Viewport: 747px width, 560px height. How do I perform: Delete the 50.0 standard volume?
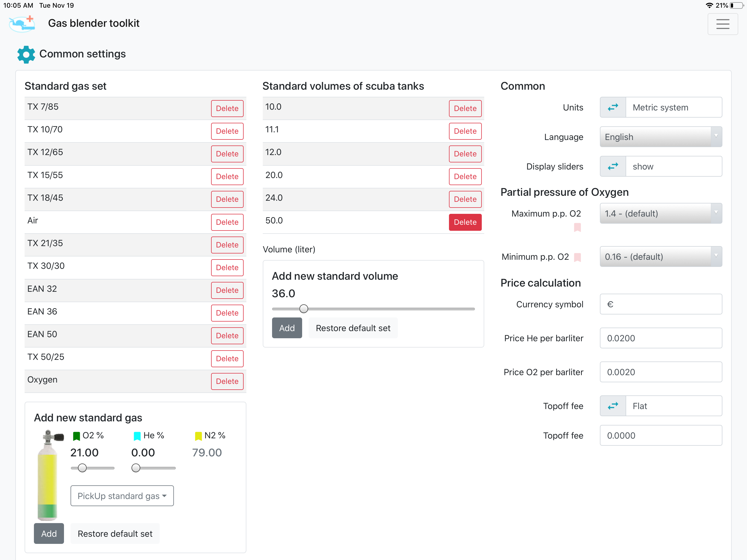(x=465, y=222)
